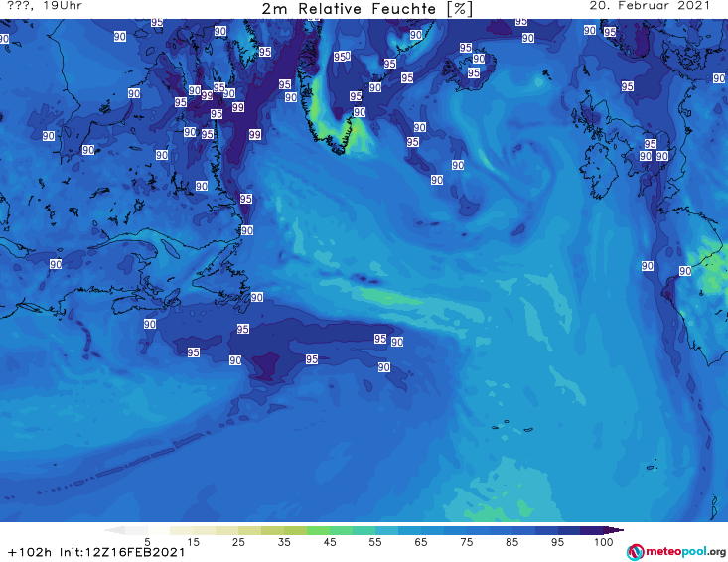
Task: Click the '75' value on the colorbar
Action: coord(466,542)
